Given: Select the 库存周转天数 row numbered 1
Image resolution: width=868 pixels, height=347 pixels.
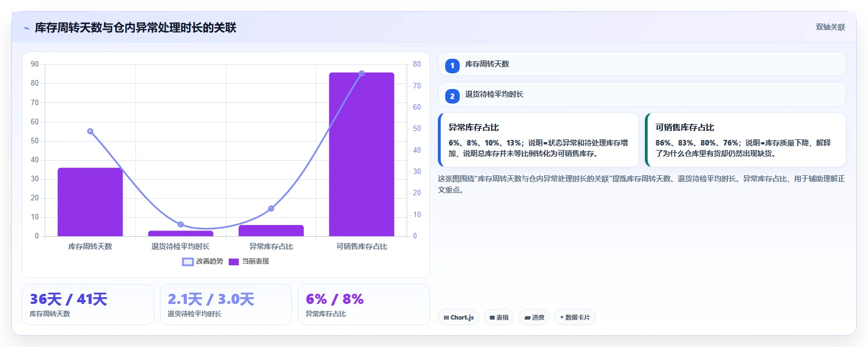Looking at the screenshot, I should pos(641,64).
